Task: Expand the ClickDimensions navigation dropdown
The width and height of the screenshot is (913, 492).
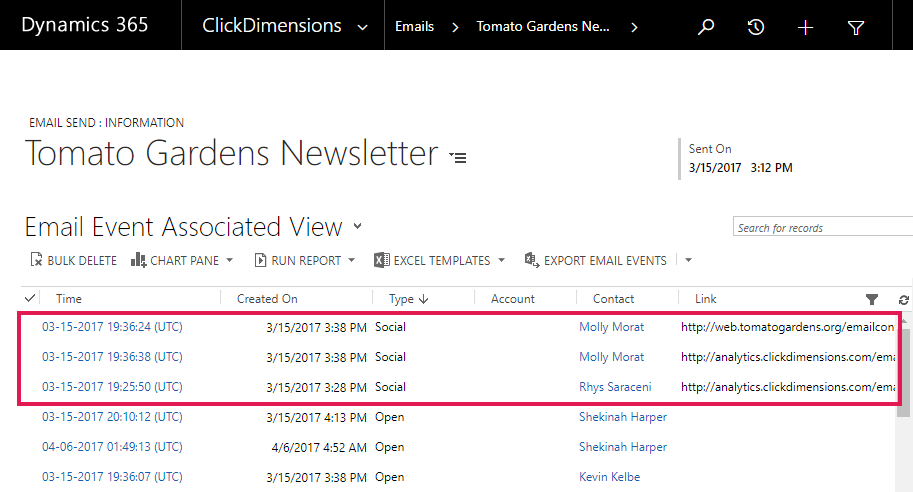Action: click(x=362, y=27)
